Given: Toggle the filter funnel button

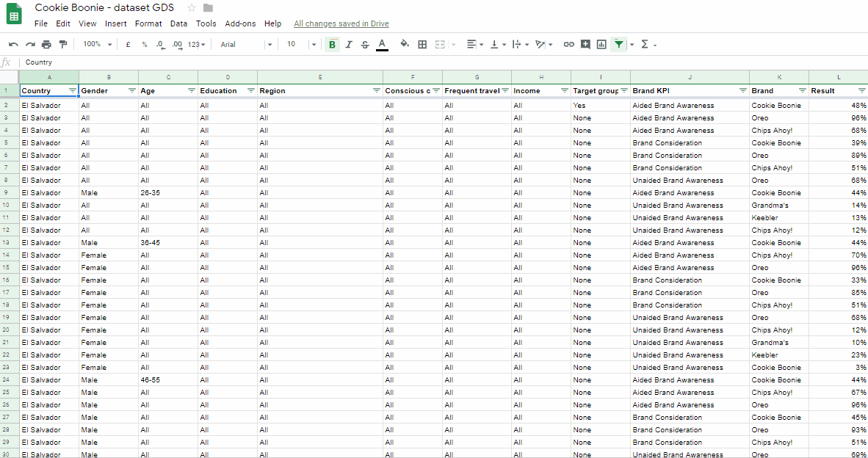Looking at the screenshot, I should (619, 44).
